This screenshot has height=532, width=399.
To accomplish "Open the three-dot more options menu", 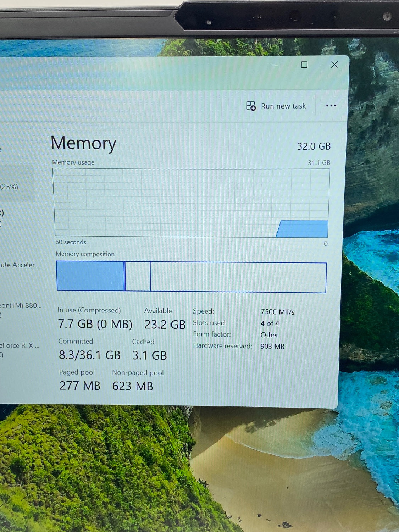I will [x=331, y=106].
